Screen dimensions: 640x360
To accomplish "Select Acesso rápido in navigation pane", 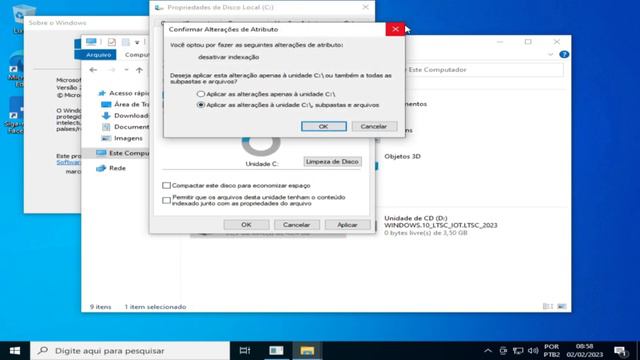I will [x=124, y=93].
